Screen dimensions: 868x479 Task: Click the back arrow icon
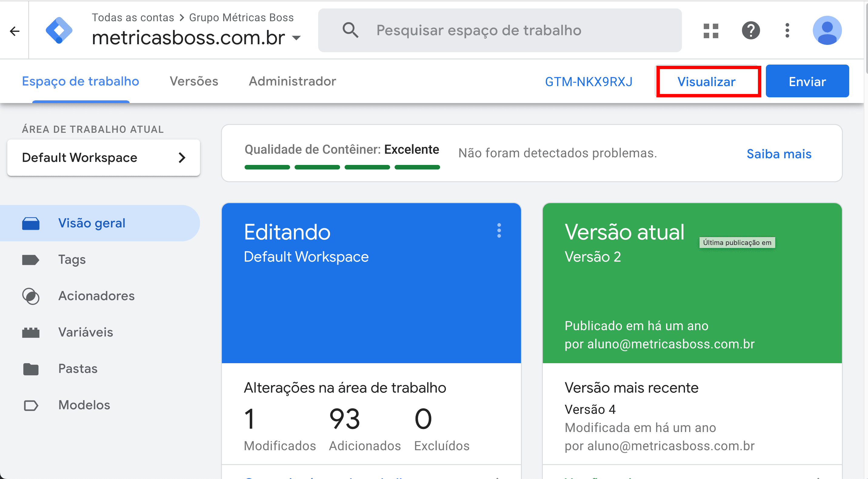[15, 31]
